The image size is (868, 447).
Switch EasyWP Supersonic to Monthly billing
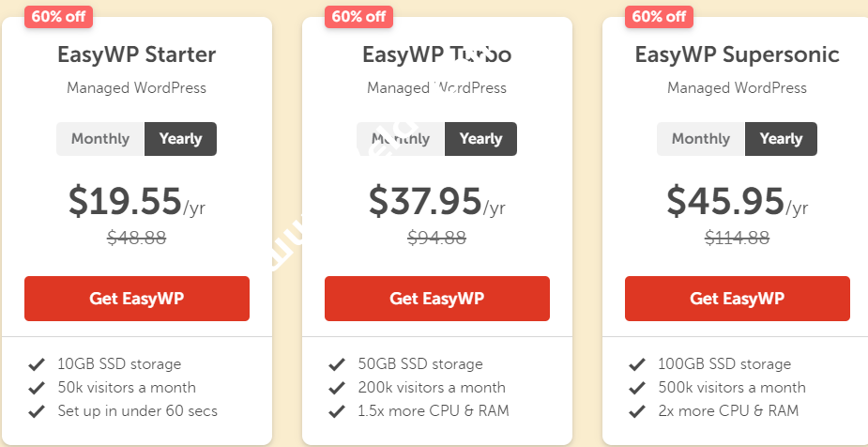(701, 139)
